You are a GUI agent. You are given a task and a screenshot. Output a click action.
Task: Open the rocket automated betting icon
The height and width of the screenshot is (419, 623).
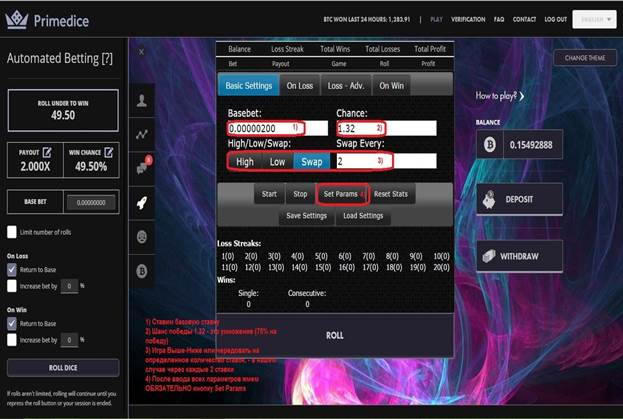[x=142, y=203]
